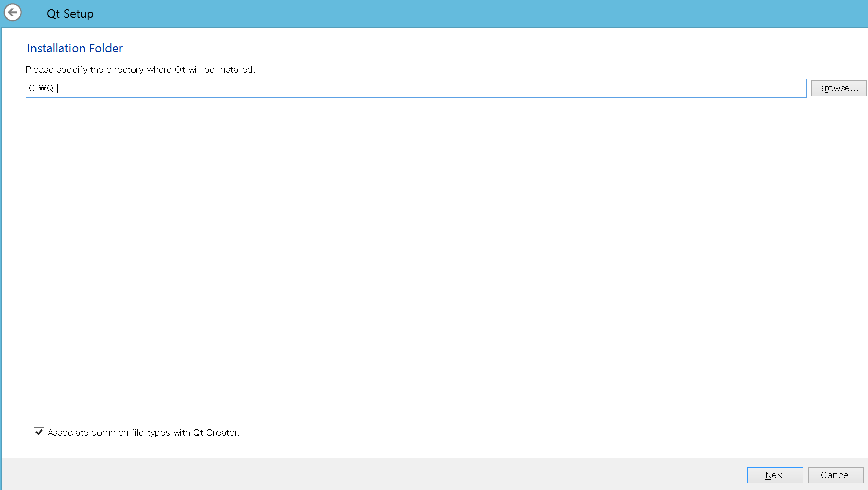868x490 pixels.
Task: Click the Installation Folder heading
Action: pyautogui.click(x=75, y=48)
